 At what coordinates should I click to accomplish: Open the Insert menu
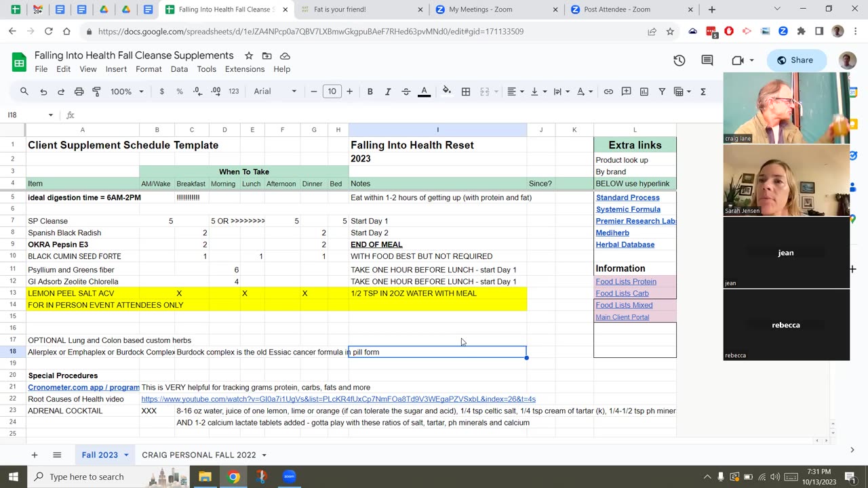(116, 69)
